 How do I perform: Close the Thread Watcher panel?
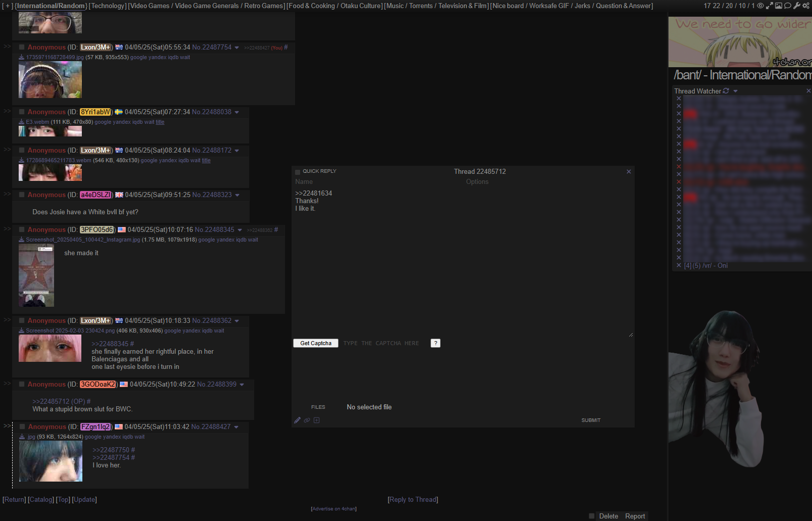pyautogui.click(x=808, y=91)
